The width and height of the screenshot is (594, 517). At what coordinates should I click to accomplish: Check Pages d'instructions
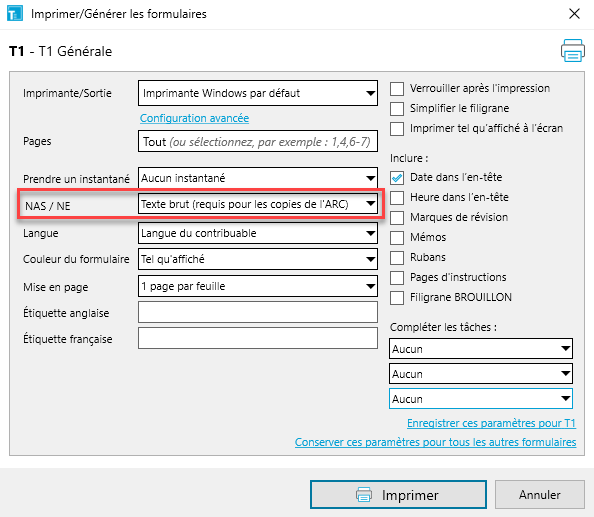(397, 278)
